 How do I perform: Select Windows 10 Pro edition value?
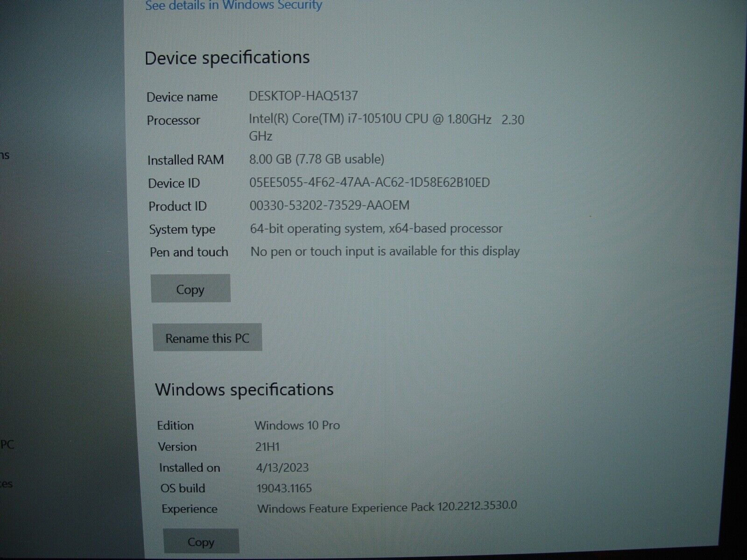pyautogui.click(x=297, y=425)
